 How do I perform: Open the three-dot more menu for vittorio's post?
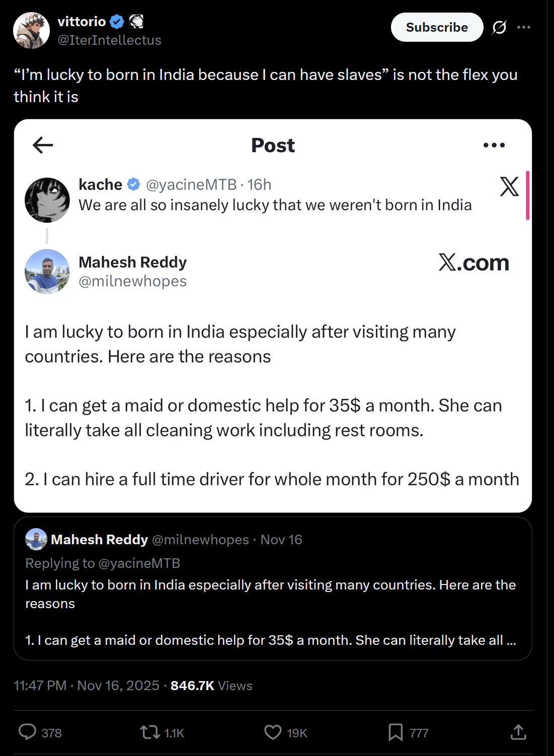click(524, 27)
